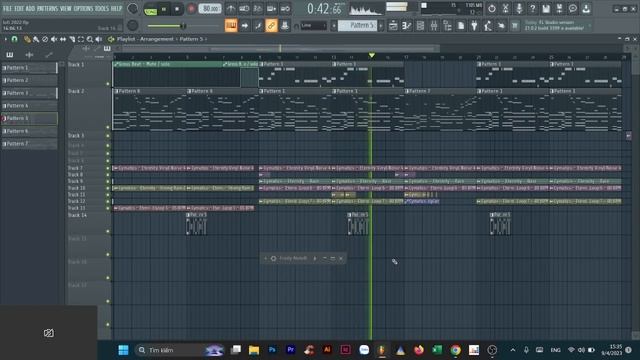Click the download content library icon
This screenshot has width=640, height=360.
coord(587,9)
